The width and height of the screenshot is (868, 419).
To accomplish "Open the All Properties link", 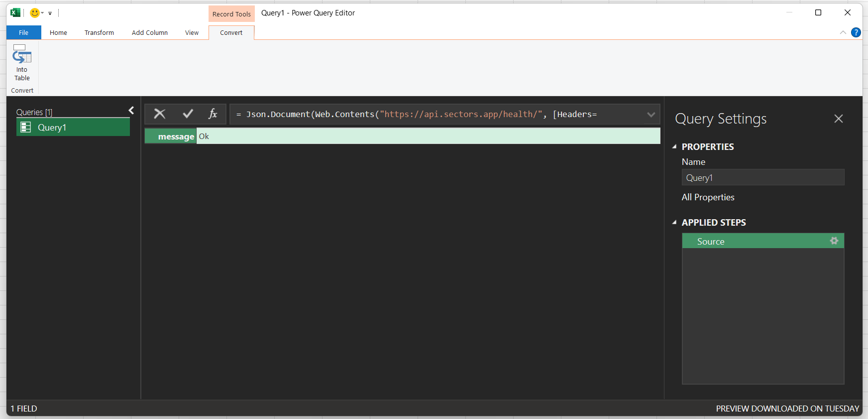I will (x=708, y=197).
